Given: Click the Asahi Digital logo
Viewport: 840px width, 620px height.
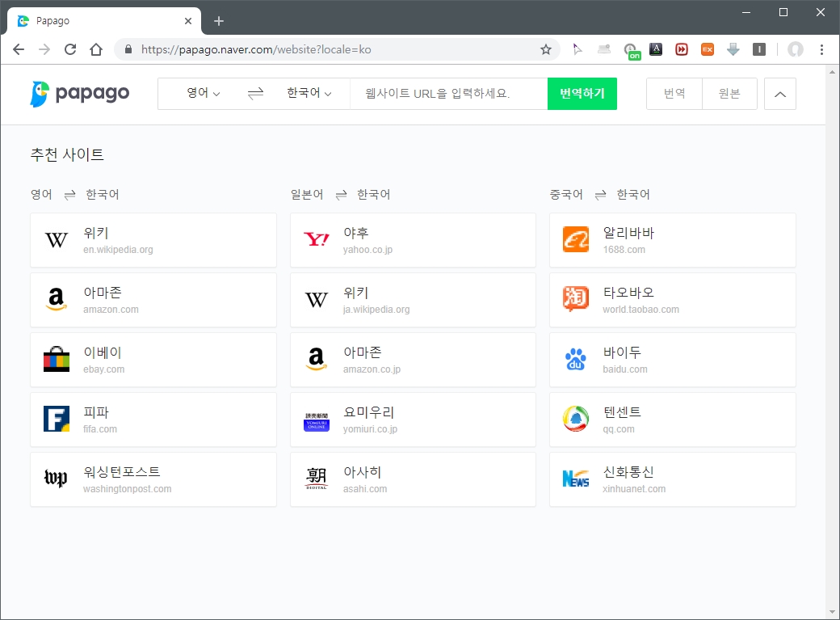Looking at the screenshot, I should [x=316, y=479].
